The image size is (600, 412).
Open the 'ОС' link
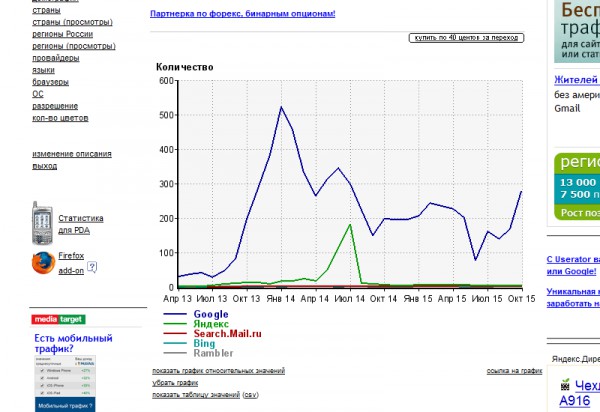(38, 94)
